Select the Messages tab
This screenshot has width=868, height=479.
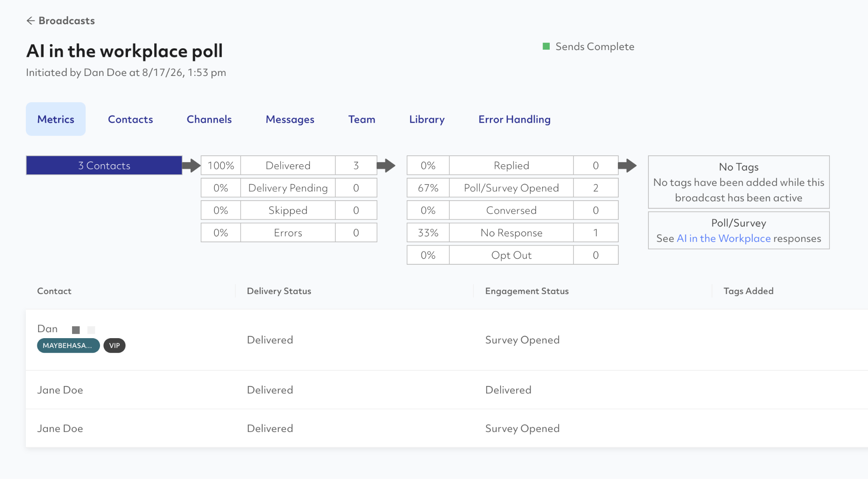coord(290,119)
